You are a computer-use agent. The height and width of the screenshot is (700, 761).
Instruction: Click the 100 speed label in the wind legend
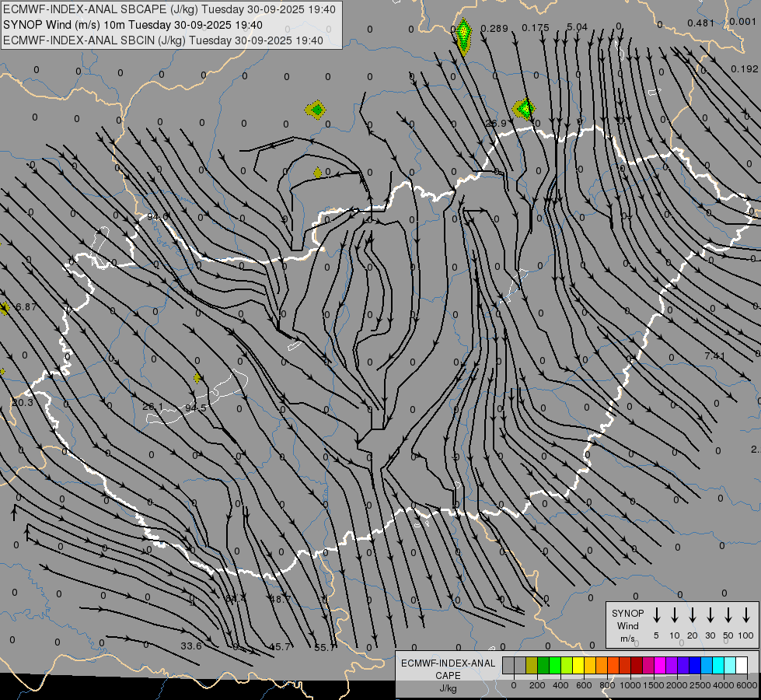(x=746, y=635)
